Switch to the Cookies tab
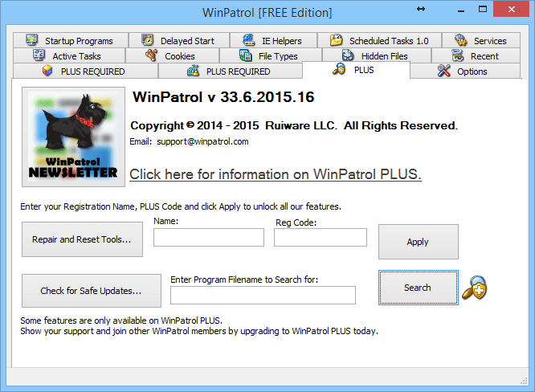The image size is (535, 392). click(172, 55)
